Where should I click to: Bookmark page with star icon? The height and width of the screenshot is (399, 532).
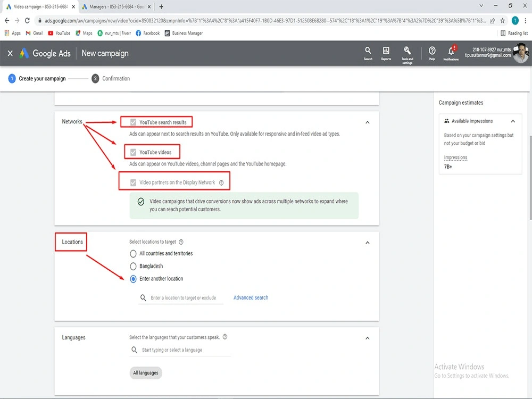coord(503,21)
